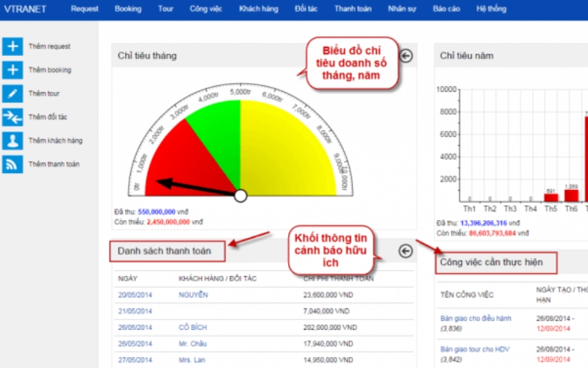This screenshot has width=588, height=368.
Task: Click the Thêm request plus icon
Action: pyautogui.click(x=12, y=46)
